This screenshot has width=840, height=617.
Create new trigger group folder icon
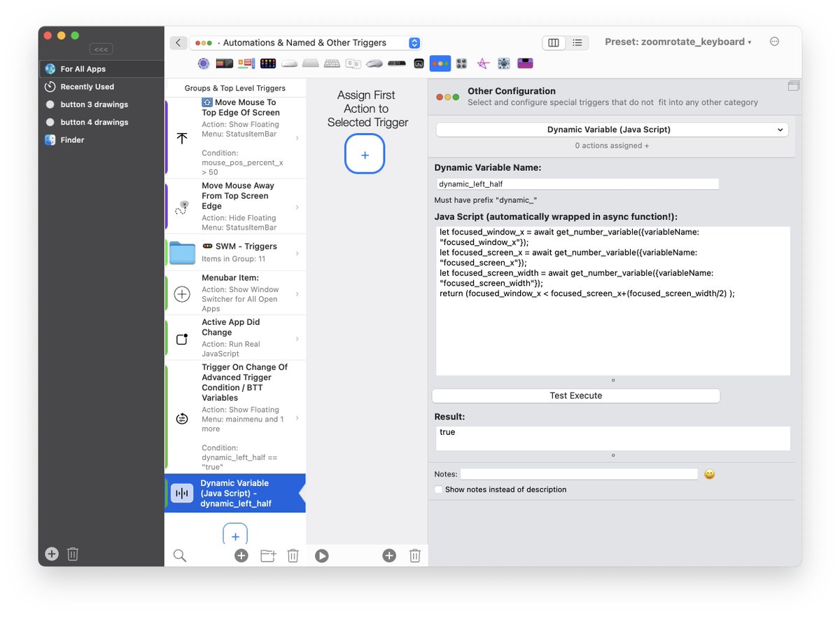(268, 555)
